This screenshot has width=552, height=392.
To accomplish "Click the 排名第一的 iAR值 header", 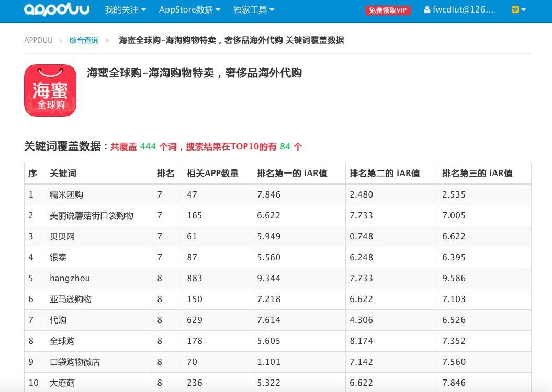I will pyautogui.click(x=292, y=174).
